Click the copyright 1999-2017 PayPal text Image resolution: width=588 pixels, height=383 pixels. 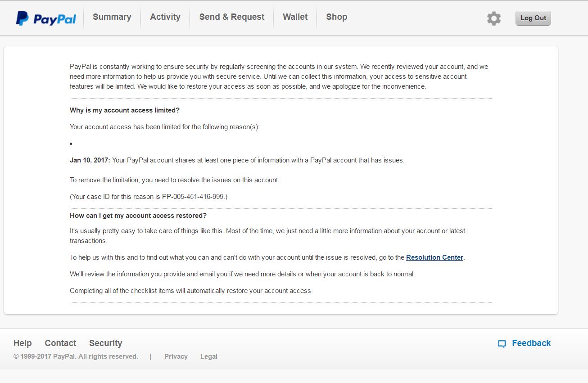pyautogui.click(x=76, y=356)
